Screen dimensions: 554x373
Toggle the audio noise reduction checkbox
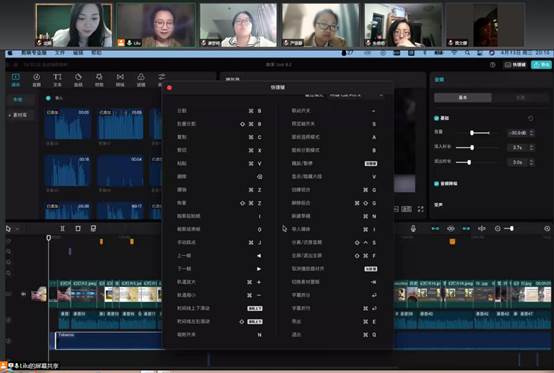pyautogui.click(x=436, y=184)
